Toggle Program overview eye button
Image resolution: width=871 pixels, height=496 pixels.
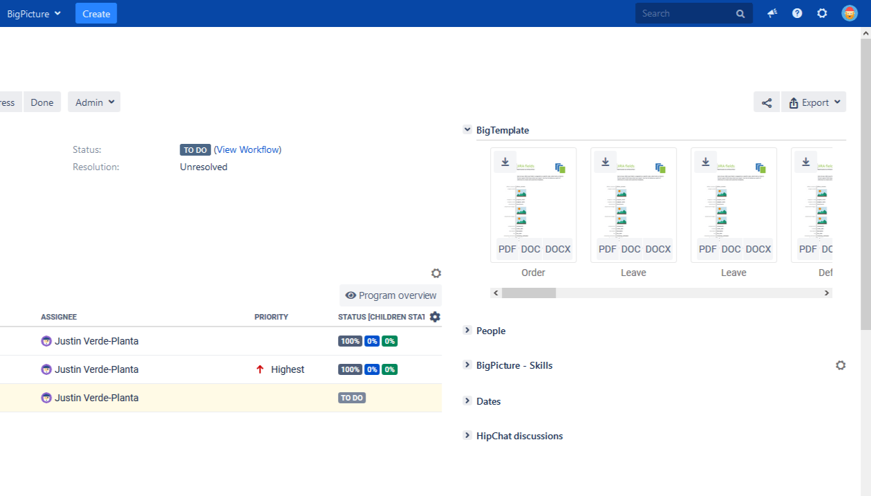391,295
